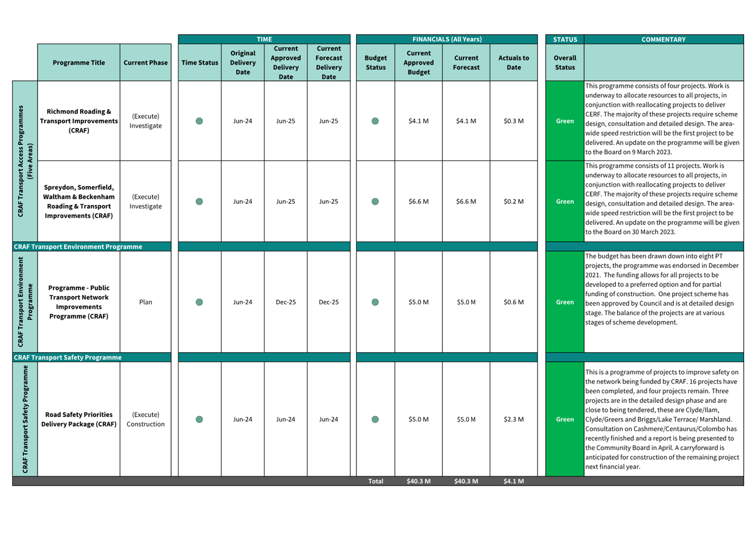Select Spreydon, Somerfield, Waltham & Beckenham title
Viewport: 756px width, 535px height.
pyautogui.click(x=79, y=202)
